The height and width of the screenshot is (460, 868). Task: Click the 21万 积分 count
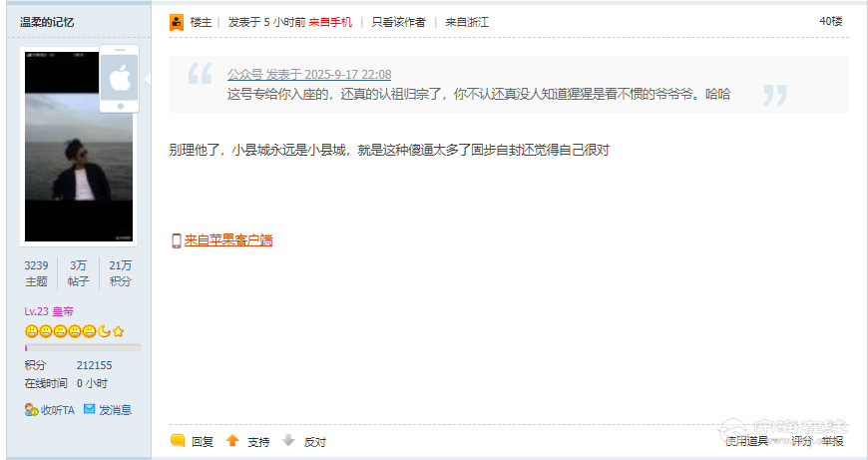click(x=120, y=273)
